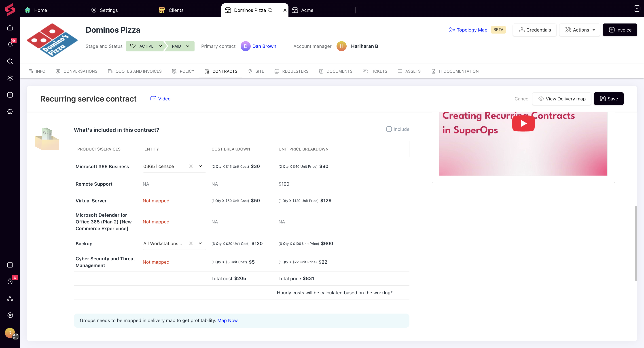Click the page vertical scrollbar
This screenshot has width=644, height=348.
pos(636,243)
